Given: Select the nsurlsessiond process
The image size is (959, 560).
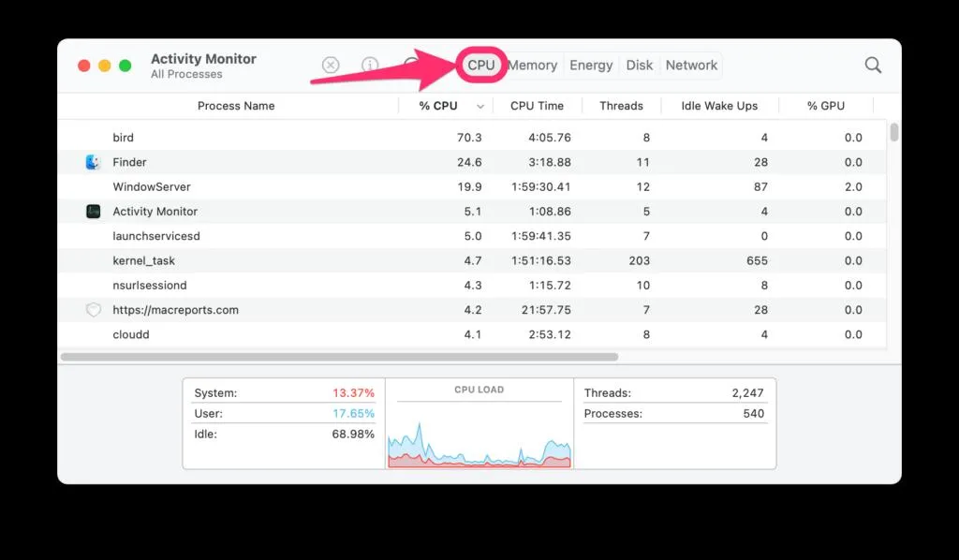Looking at the screenshot, I should (149, 286).
